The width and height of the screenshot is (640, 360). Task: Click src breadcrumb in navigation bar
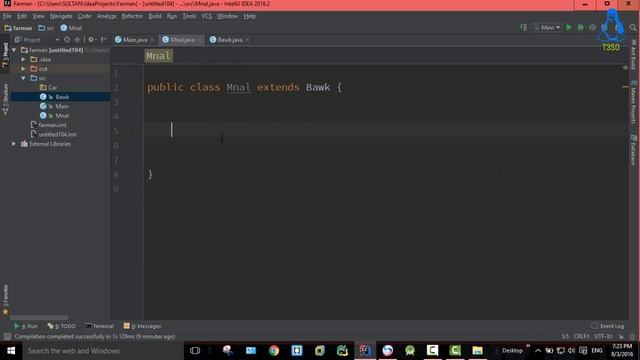coord(46,28)
